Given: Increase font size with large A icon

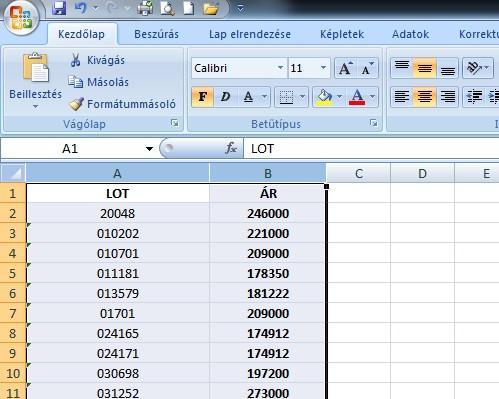Looking at the screenshot, I should click(x=345, y=68).
